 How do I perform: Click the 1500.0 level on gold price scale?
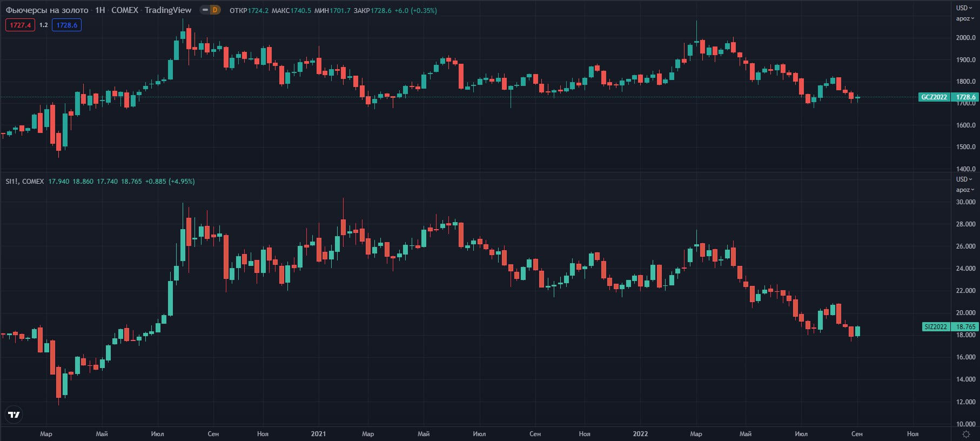965,147
